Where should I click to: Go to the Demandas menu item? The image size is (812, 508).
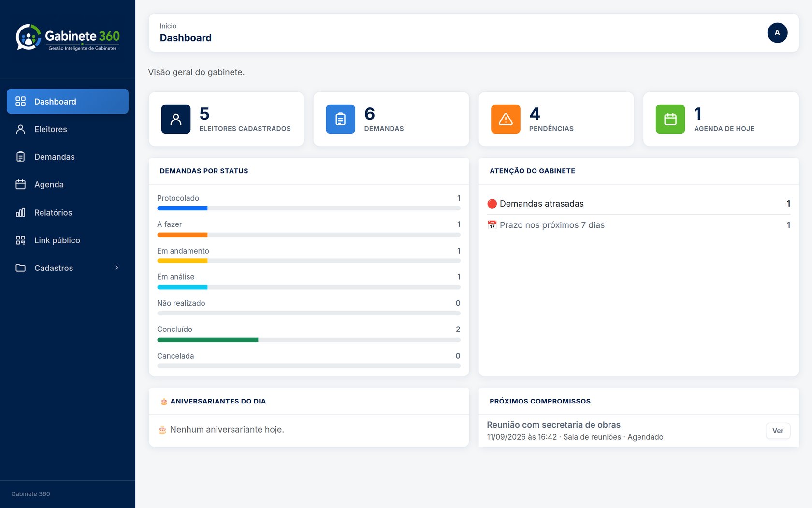pos(68,157)
